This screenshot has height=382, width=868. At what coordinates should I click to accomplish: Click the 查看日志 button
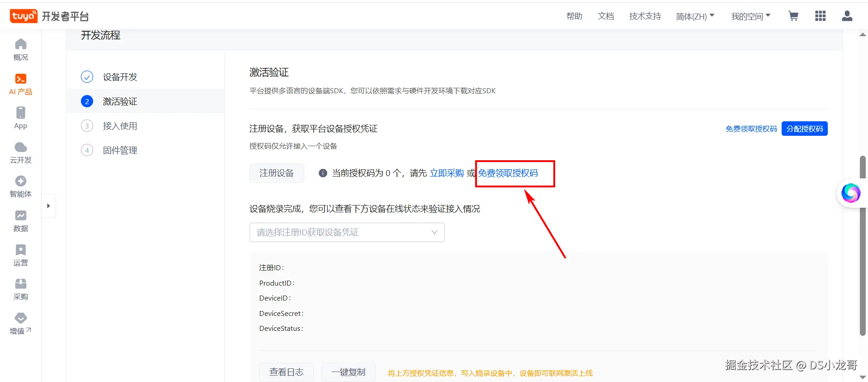[x=286, y=372]
